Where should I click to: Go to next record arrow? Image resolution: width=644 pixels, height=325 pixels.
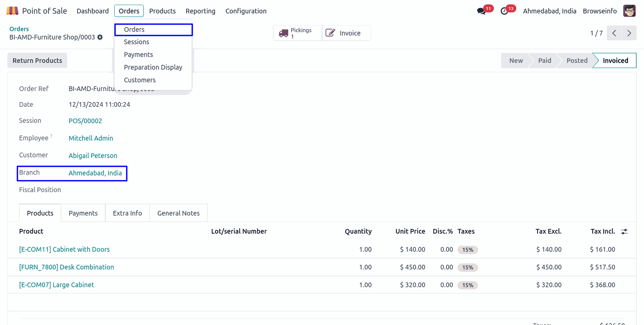(x=629, y=33)
